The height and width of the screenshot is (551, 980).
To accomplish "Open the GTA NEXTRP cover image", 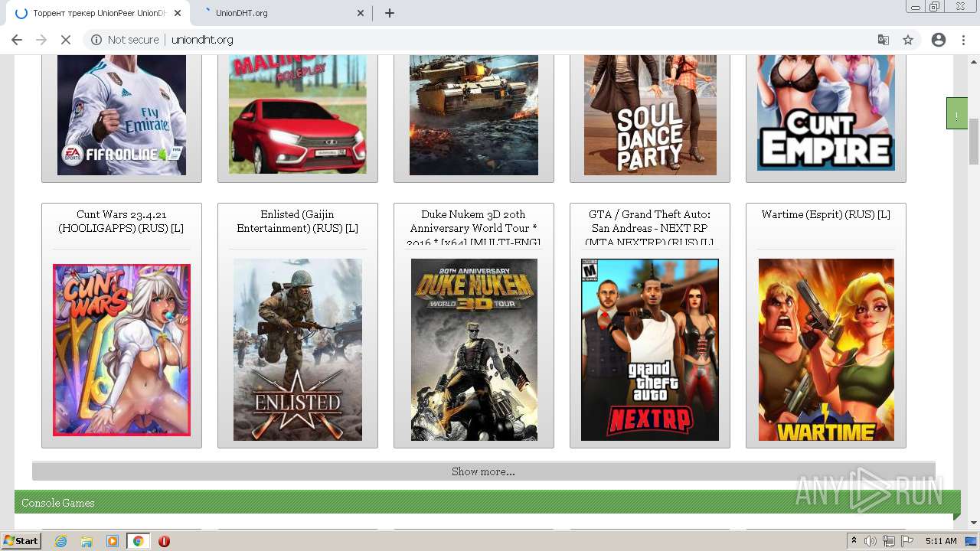I will click(x=650, y=350).
